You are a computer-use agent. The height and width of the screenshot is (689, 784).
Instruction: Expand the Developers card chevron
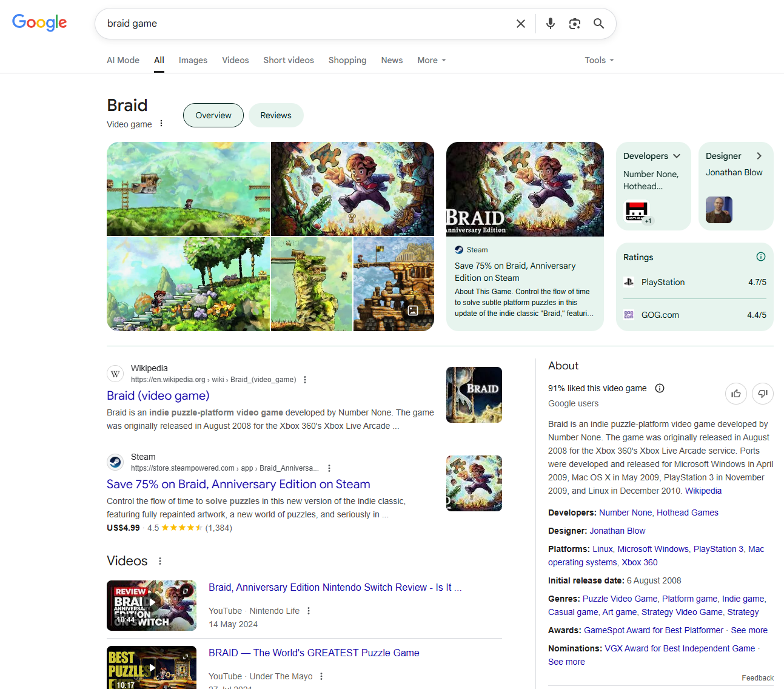pyautogui.click(x=677, y=156)
